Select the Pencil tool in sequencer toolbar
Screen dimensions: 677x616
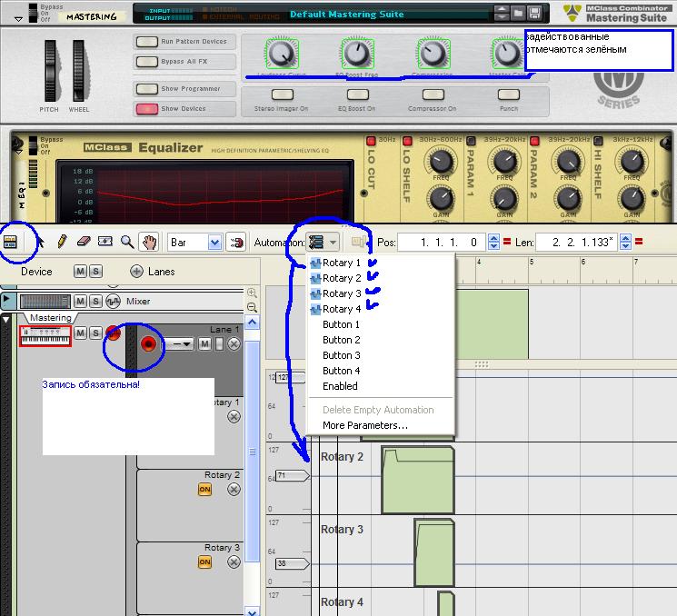tap(62, 243)
